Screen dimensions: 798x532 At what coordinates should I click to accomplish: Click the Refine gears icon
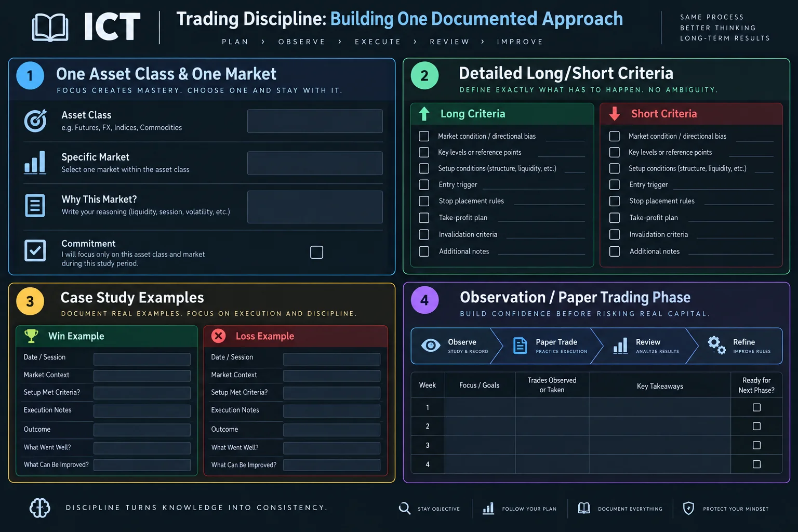(716, 345)
